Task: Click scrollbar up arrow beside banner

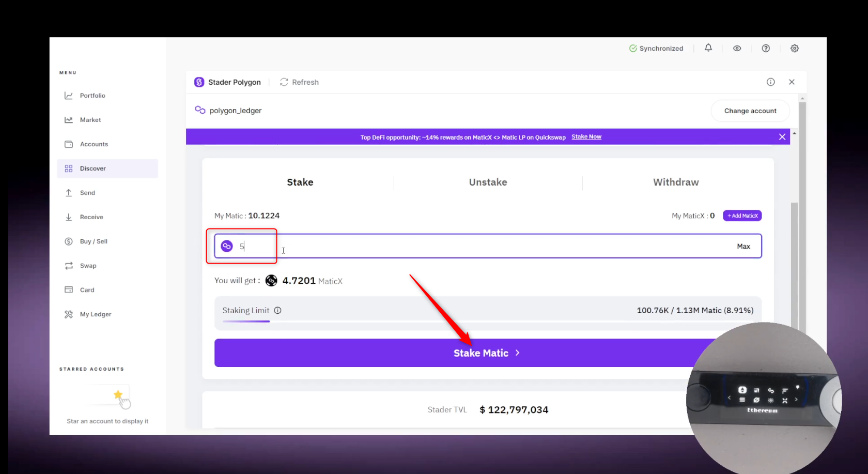Action: pyautogui.click(x=795, y=133)
